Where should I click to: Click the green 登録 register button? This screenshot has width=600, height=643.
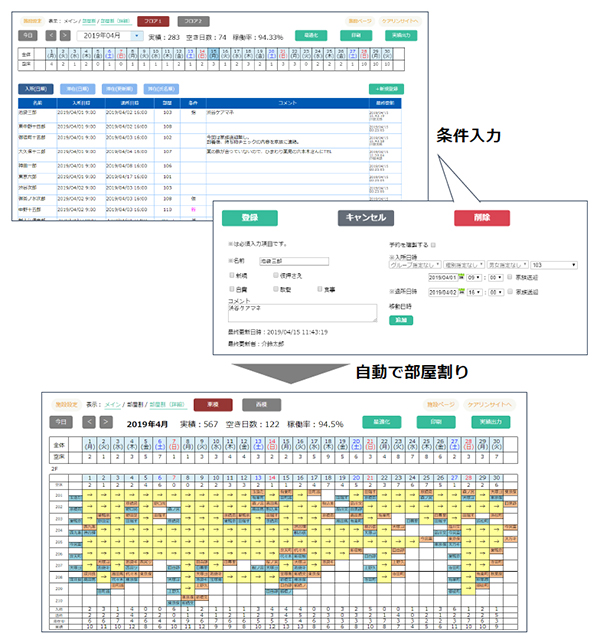click(x=249, y=217)
